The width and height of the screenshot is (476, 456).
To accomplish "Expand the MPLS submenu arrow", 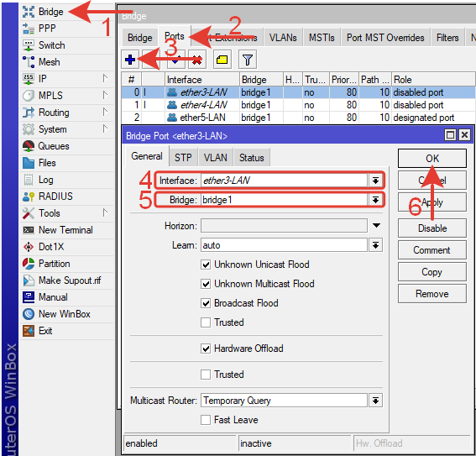I will point(105,95).
